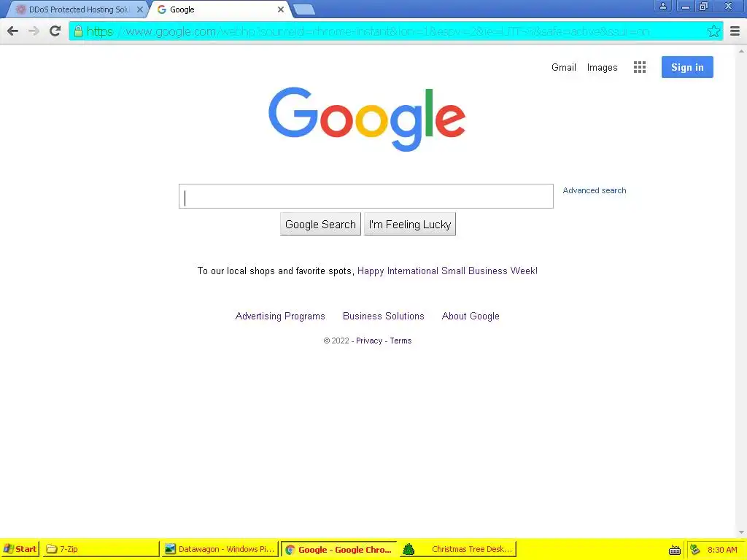The image size is (747, 560).
Task: Click the blue Sign in button
Action: pyautogui.click(x=687, y=67)
